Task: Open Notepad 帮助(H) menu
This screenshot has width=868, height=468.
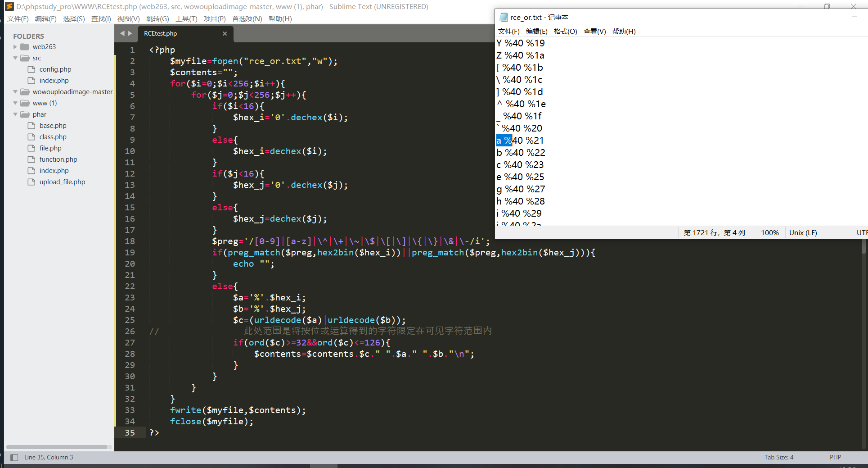Action: point(624,31)
